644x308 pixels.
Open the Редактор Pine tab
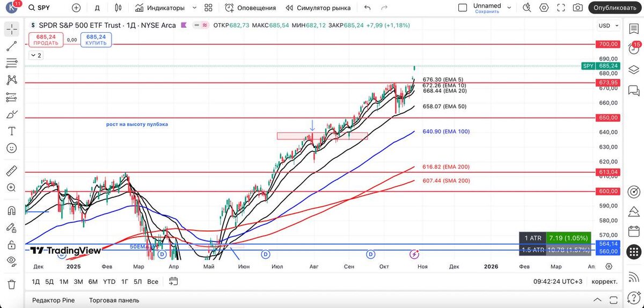[x=53, y=300]
